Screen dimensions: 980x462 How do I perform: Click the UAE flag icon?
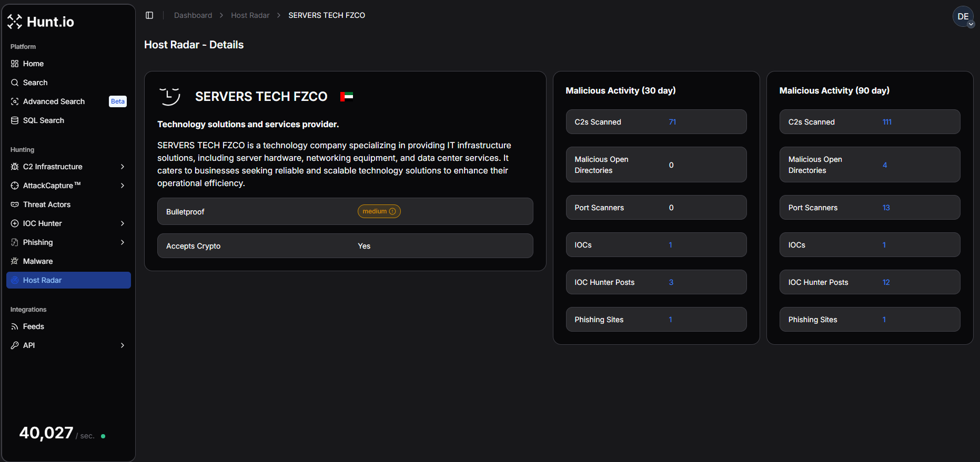347,97
